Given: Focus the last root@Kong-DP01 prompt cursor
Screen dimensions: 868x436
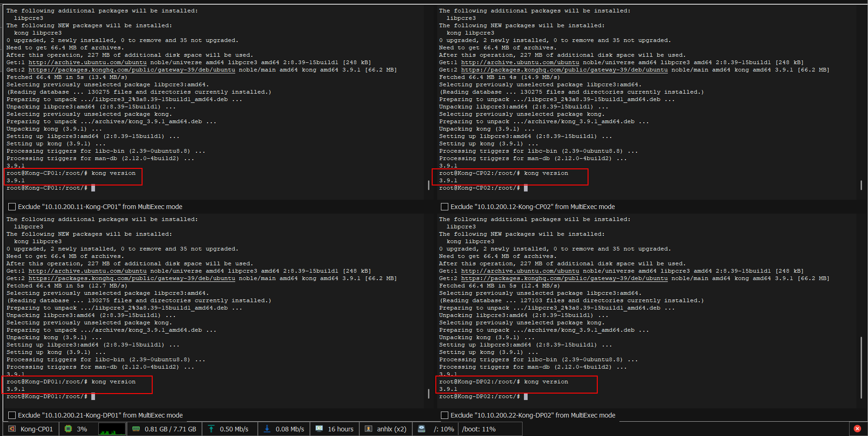Looking at the screenshot, I should click(x=93, y=396).
